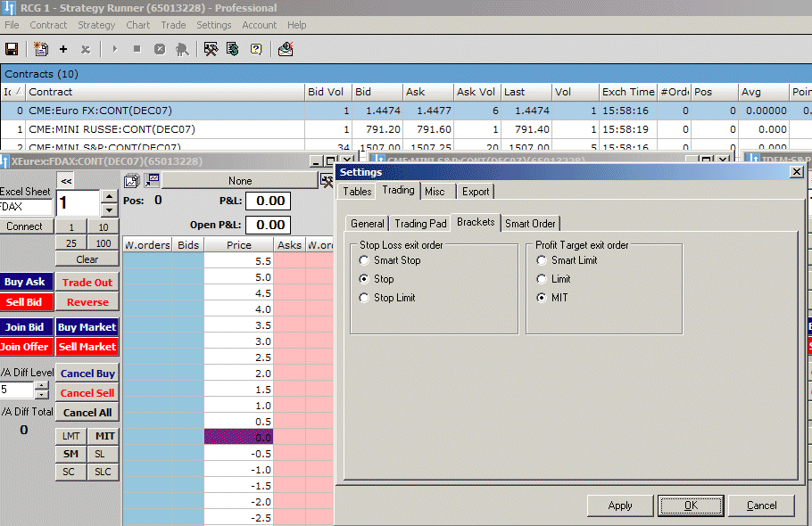Click the chart shortcut icon in FDAX pad
The width and height of the screenshot is (812, 526).
point(152,180)
